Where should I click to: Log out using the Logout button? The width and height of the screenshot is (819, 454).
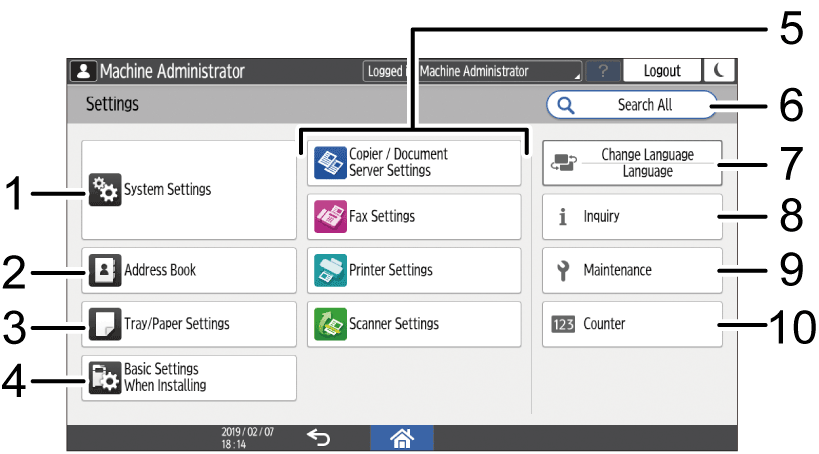point(662,71)
